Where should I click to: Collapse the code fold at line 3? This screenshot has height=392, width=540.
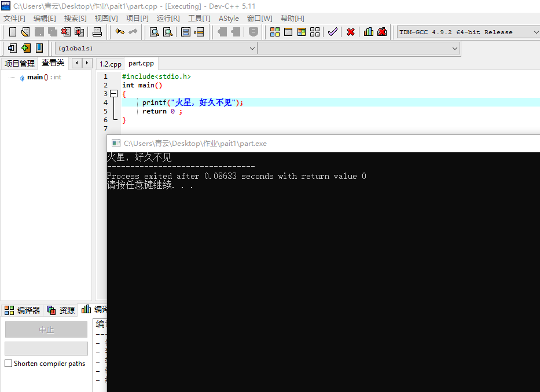[113, 94]
